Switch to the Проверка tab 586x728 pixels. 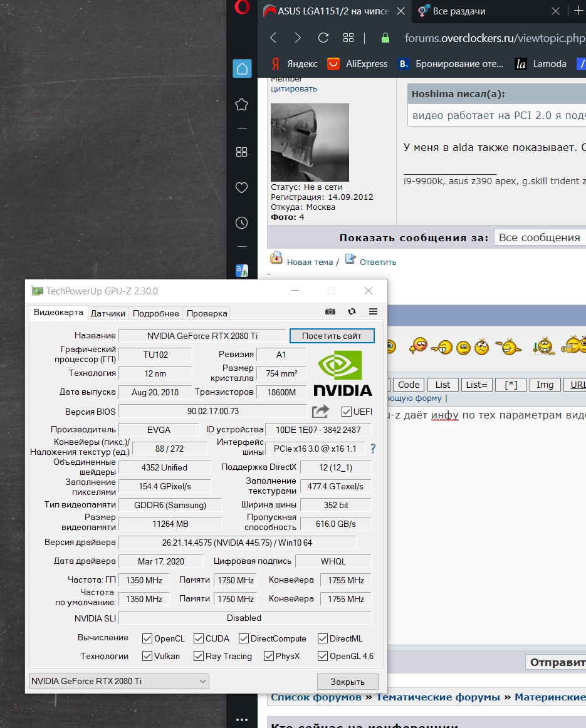tap(207, 313)
